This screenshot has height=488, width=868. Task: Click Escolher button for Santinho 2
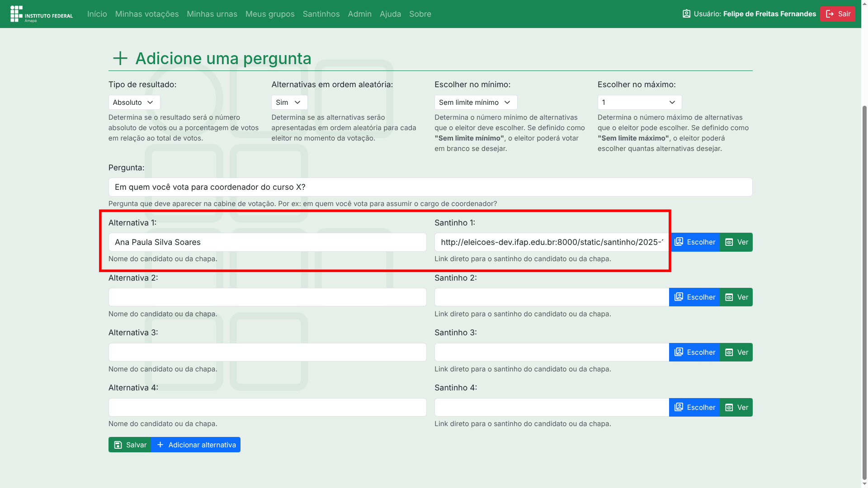click(x=694, y=297)
